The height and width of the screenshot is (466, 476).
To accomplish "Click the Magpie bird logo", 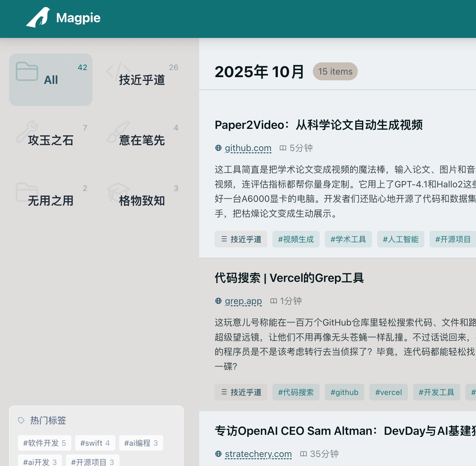I will click(x=38, y=18).
